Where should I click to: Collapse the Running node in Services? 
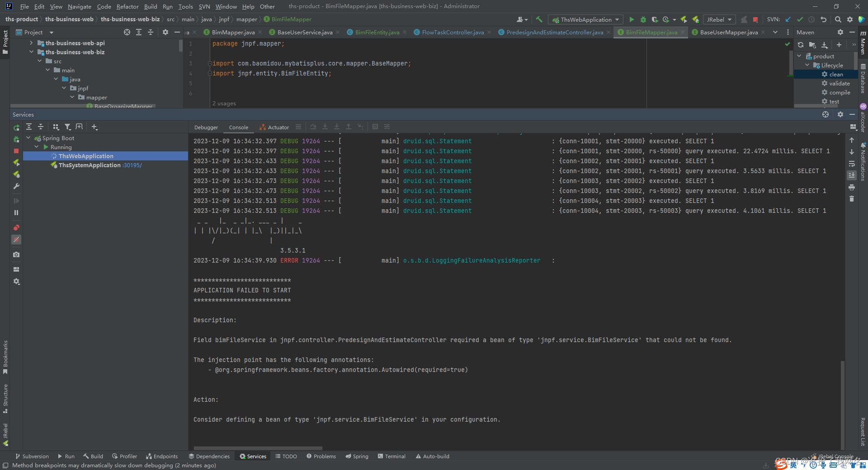tap(37, 147)
